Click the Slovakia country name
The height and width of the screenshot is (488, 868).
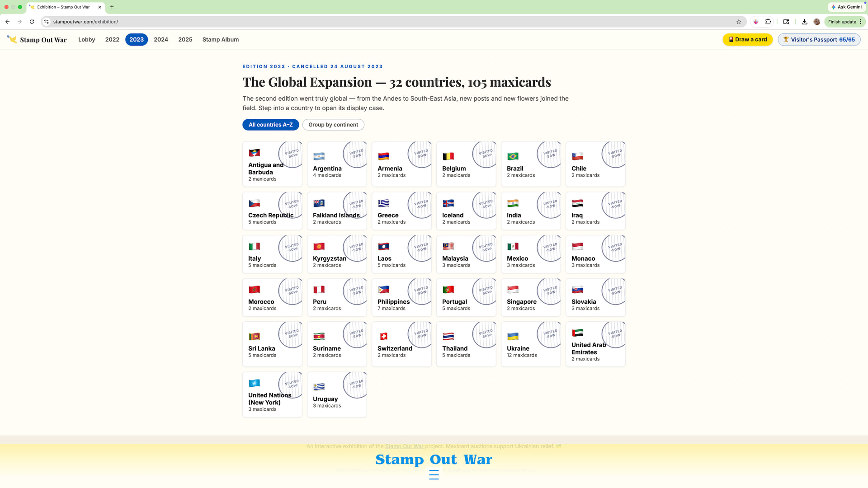(584, 302)
